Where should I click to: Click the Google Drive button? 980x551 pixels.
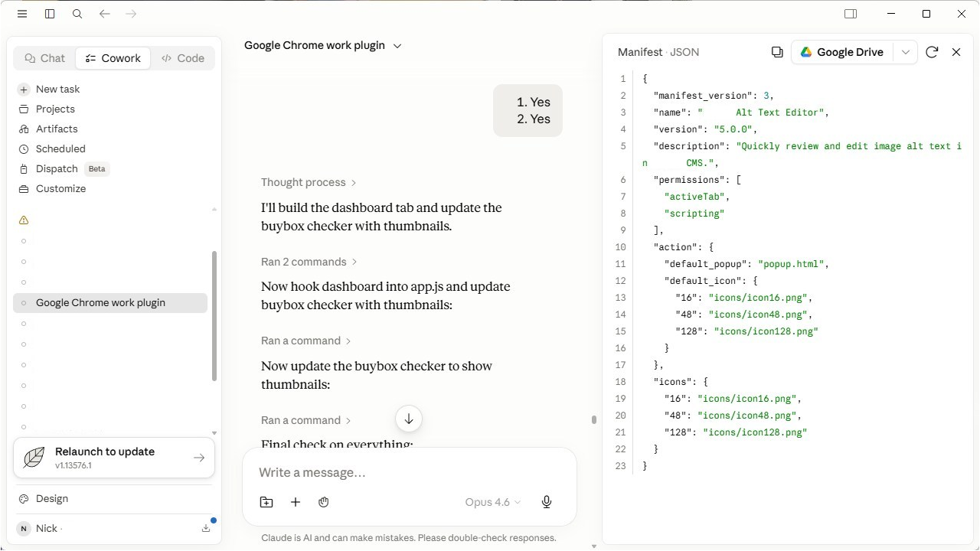point(842,52)
